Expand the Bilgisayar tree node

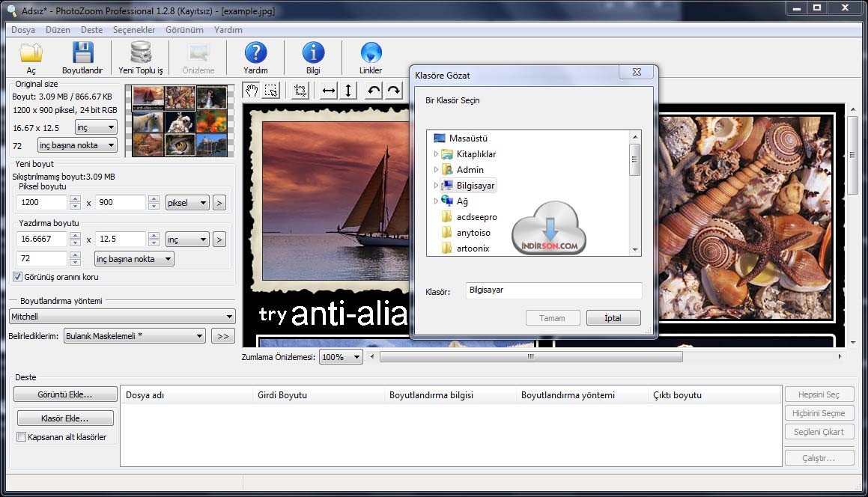tap(436, 186)
